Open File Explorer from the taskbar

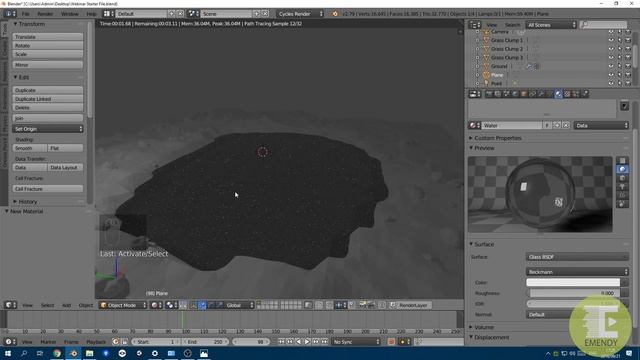(89, 353)
